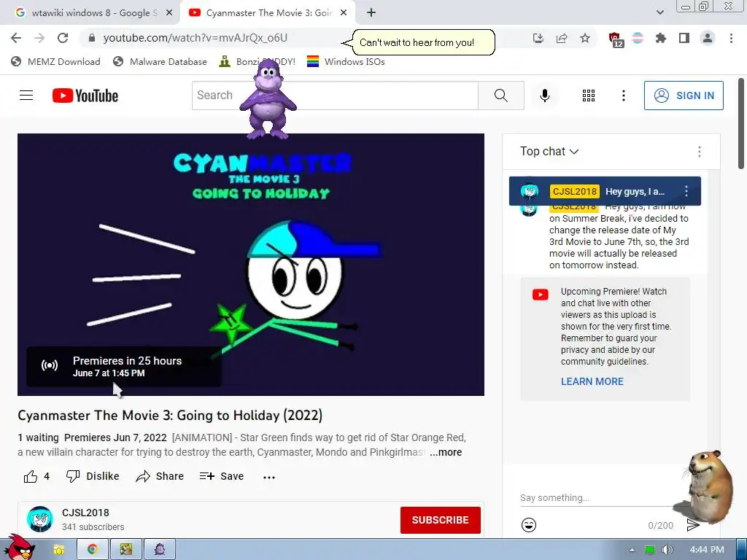Open the Bonzi Buddy taskbar item
Image resolution: width=747 pixels, height=560 pixels.
(x=160, y=550)
